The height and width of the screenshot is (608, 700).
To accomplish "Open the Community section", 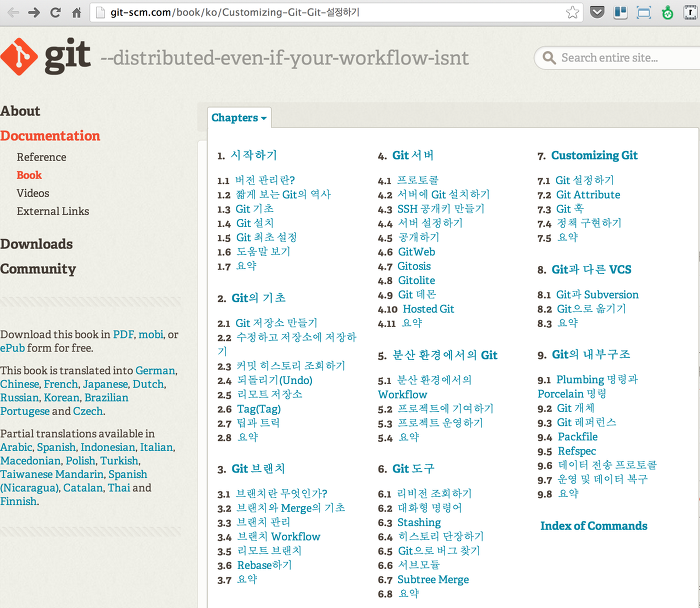I will click(x=38, y=269).
